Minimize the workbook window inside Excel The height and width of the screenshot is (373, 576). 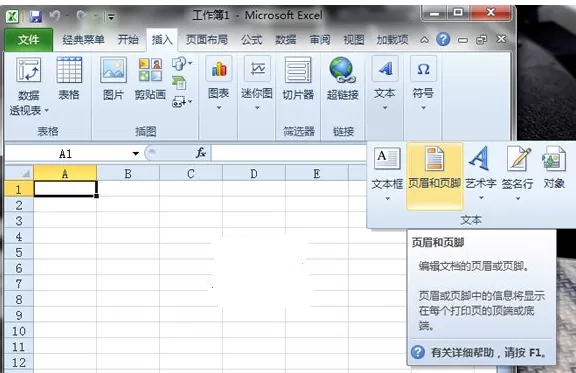(463, 40)
